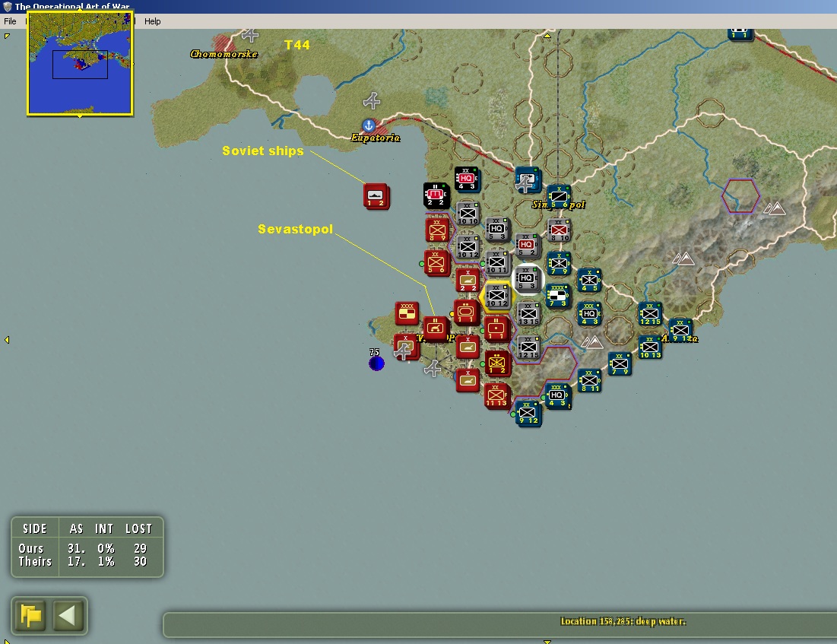The height and width of the screenshot is (644, 837).
Task: Select the yellow-highlighted gray division rated 10 12
Action: 497,296
